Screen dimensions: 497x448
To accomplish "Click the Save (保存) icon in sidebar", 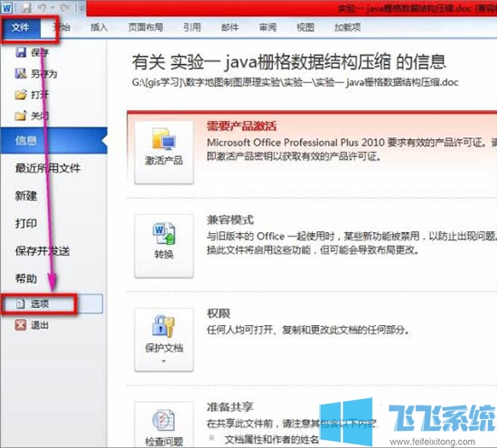I will 21,52.
